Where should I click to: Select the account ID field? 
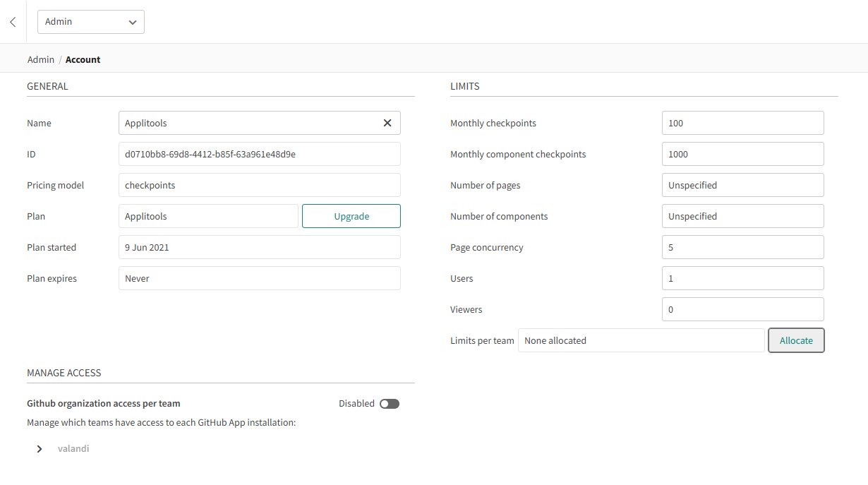[260, 154]
